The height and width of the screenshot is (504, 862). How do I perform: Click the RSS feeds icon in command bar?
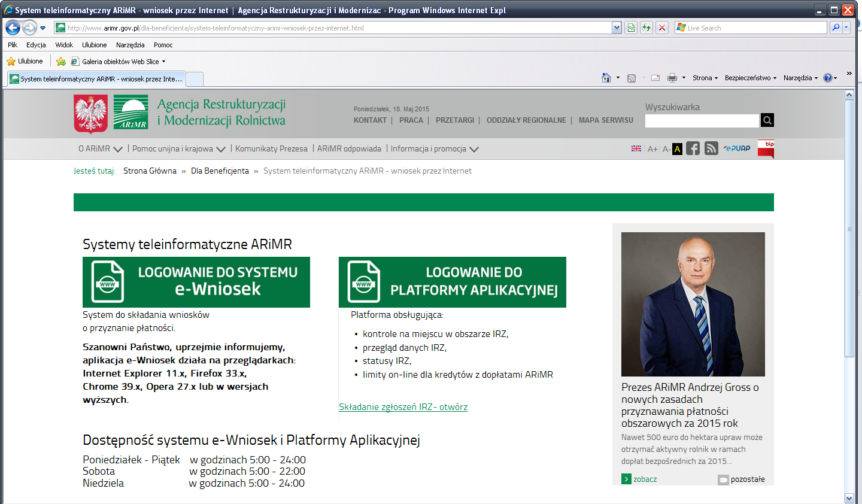tap(632, 78)
